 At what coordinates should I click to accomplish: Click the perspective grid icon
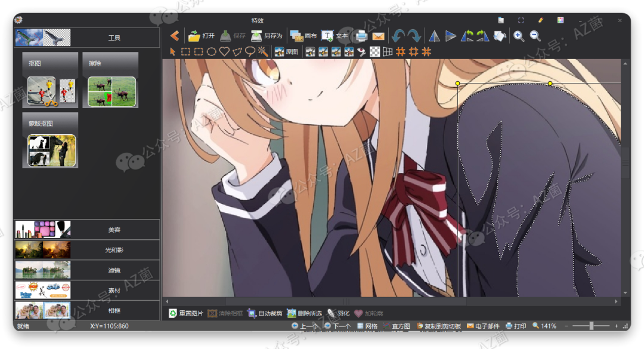(388, 52)
